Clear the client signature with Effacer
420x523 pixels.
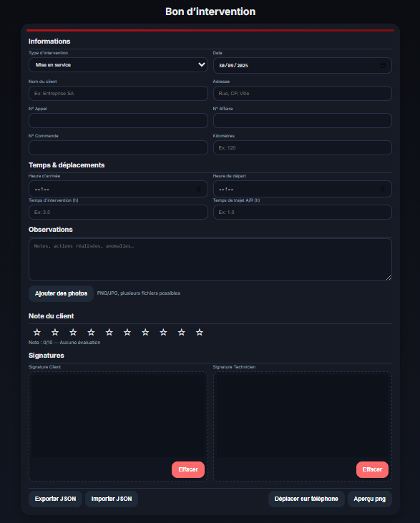coord(188,469)
